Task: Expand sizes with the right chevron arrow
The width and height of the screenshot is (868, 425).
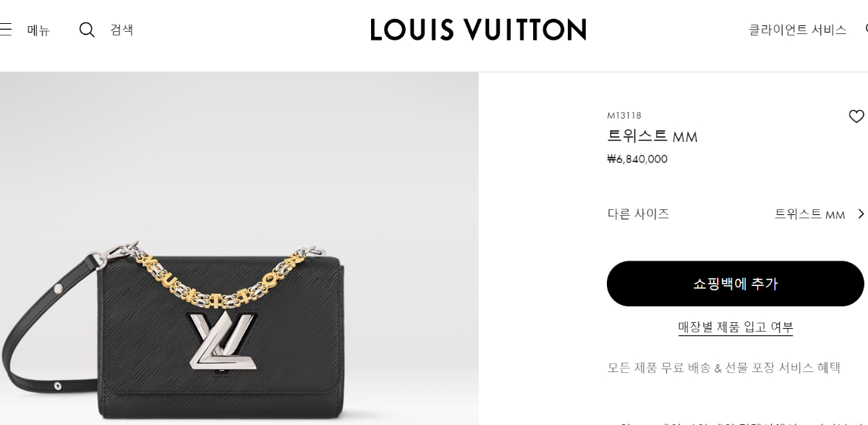Action: click(861, 214)
